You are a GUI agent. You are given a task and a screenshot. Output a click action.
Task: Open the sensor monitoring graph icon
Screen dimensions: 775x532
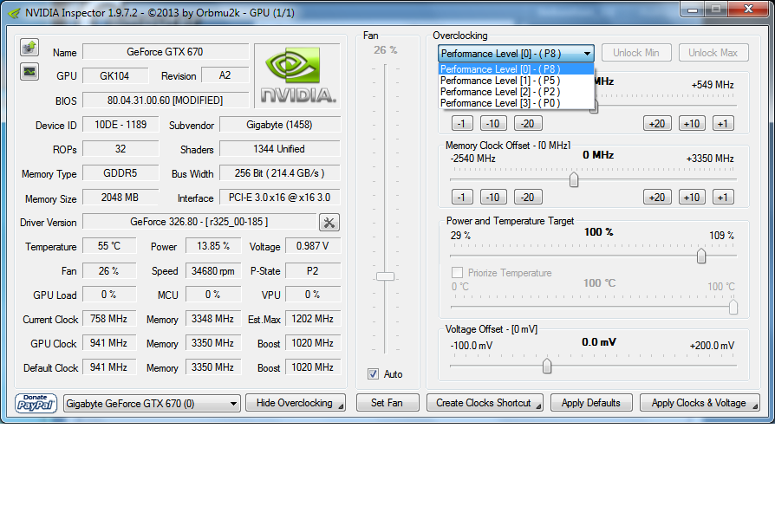(x=29, y=72)
